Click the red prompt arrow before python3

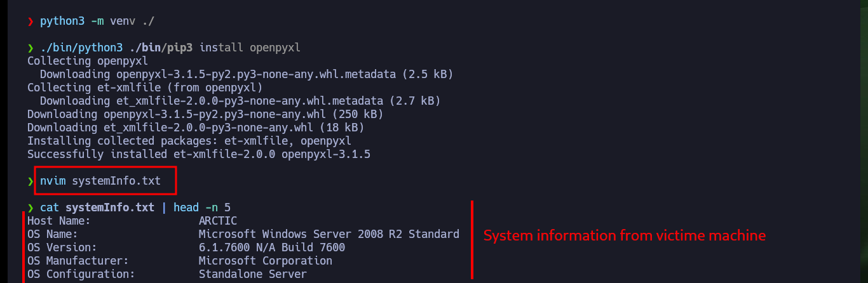pos(31,22)
